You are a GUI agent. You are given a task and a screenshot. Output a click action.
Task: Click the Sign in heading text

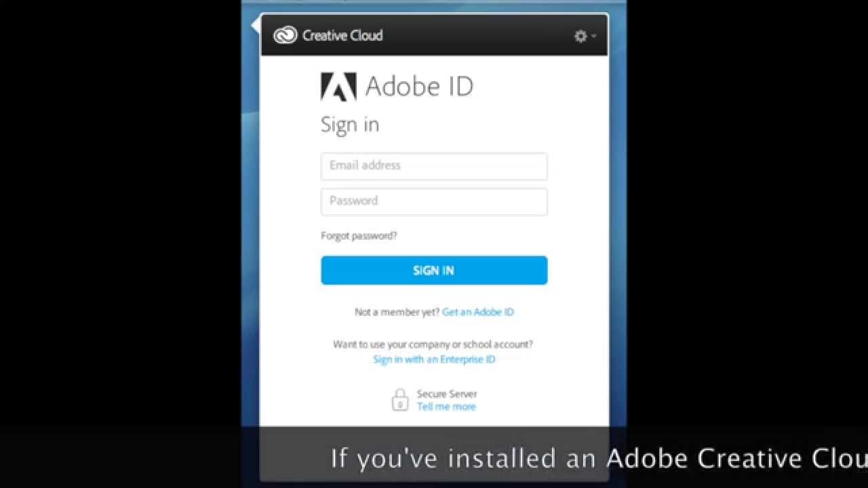point(350,125)
